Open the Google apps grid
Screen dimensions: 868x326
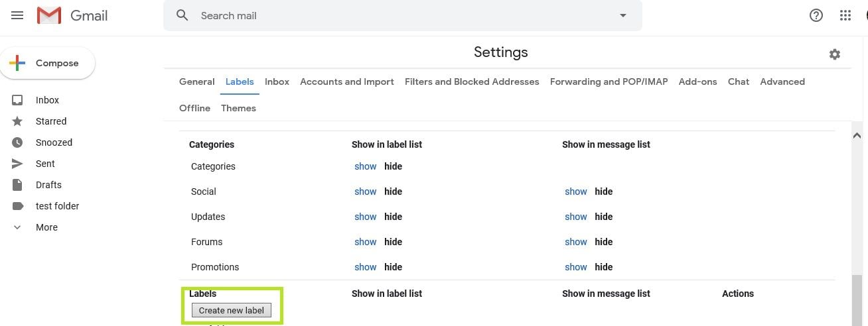click(845, 15)
